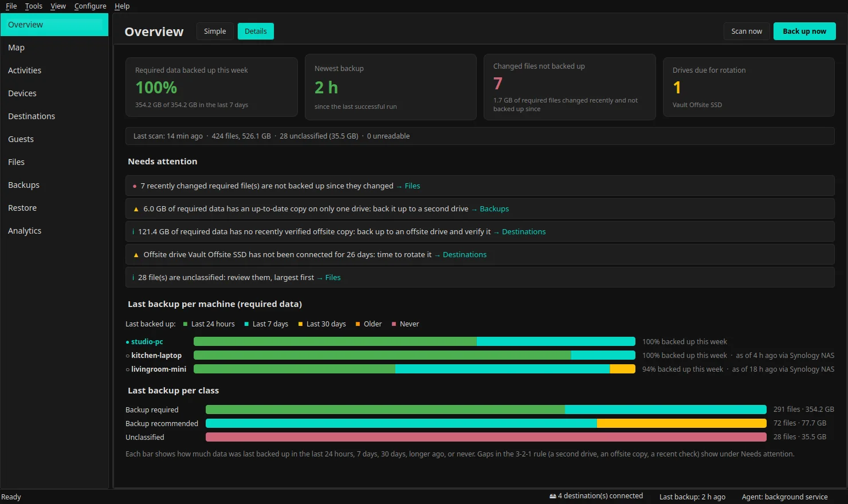Viewport: 848px width, 504px height.
Task: Click the Backup required class bar
Action: pos(486,409)
